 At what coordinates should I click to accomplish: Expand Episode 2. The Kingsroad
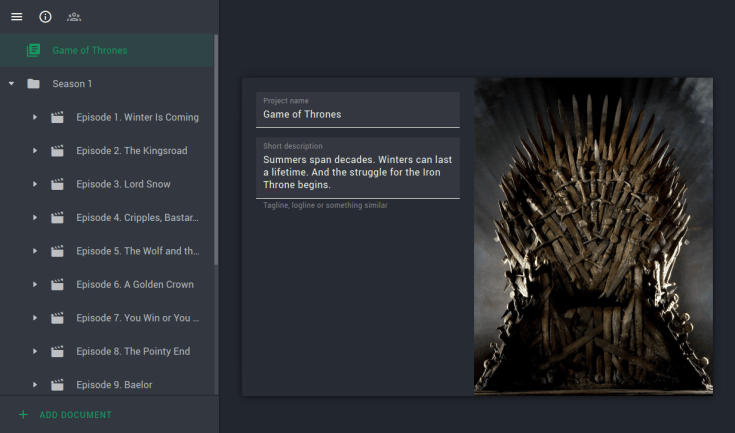(x=34, y=151)
